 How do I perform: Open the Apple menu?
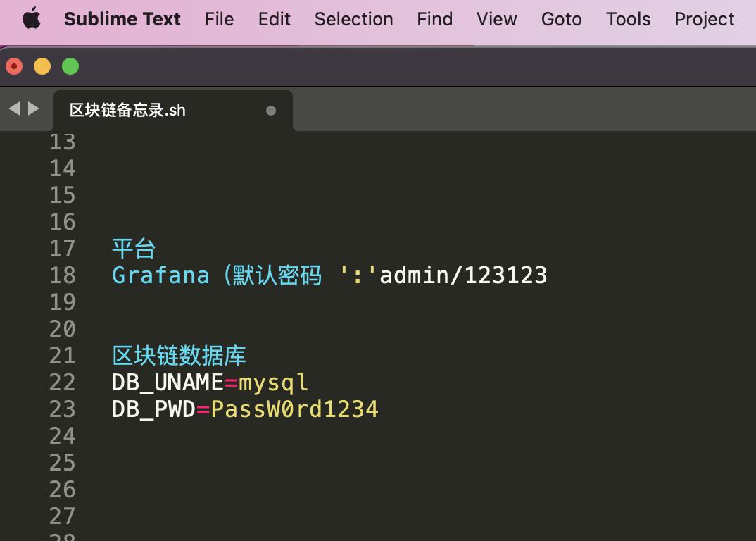[30, 19]
